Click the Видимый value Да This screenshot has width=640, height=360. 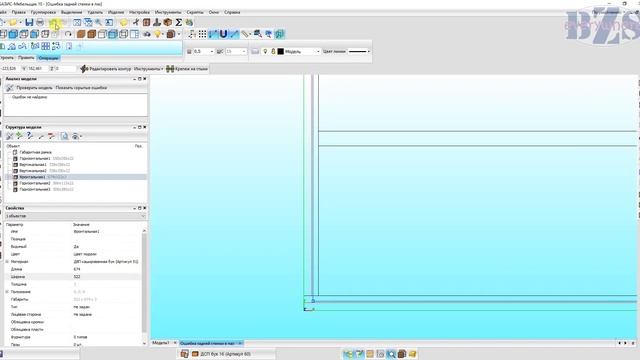pyautogui.click(x=107, y=247)
